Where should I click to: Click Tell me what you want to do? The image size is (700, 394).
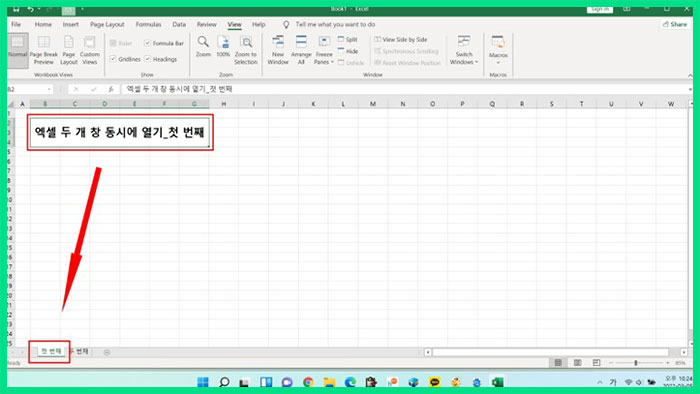click(x=335, y=25)
